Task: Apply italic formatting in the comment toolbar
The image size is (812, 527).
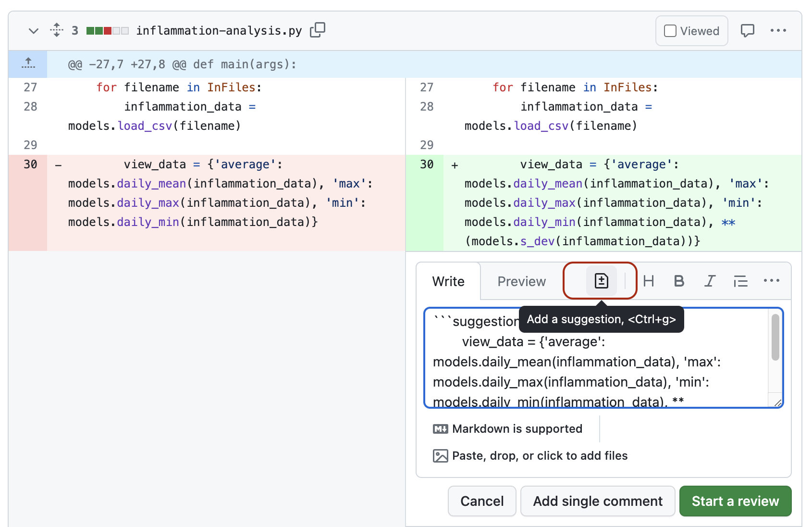Action: (x=710, y=281)
